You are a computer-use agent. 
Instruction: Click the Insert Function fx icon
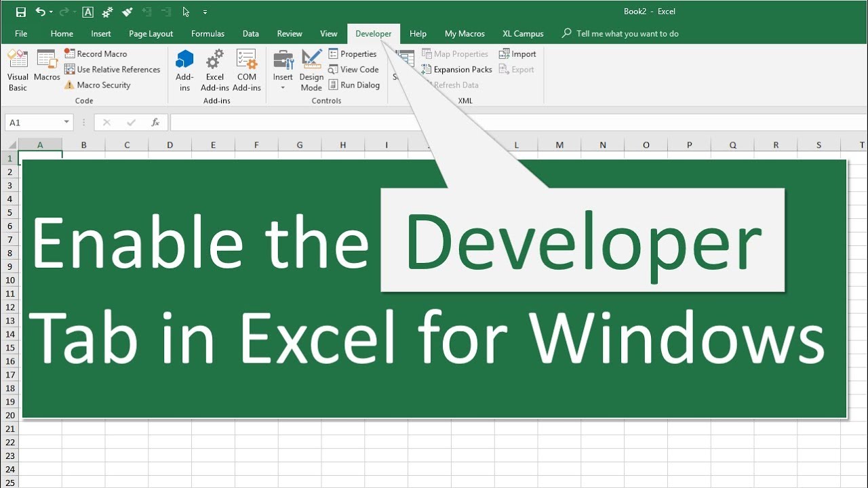(155, 123)
